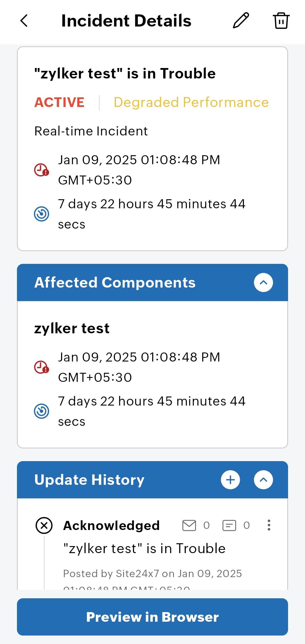The width and height of the screenshot is (305, 644).
Task: Tap the email notification envelope icon
Action: (189, 525)
